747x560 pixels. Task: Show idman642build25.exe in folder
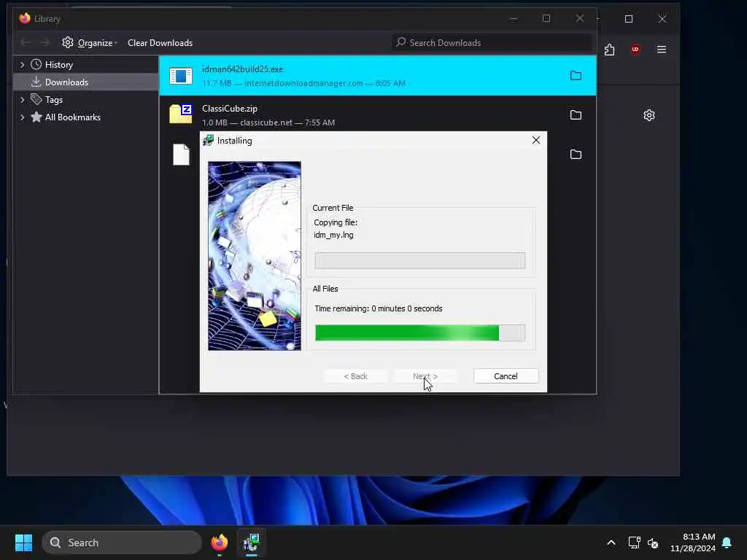pyautogui.click(x=576, y=76)
